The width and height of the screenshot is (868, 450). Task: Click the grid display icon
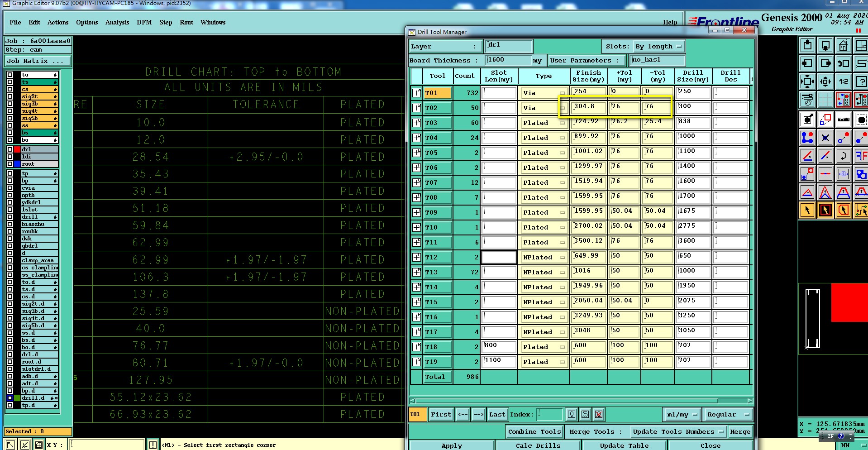[825, 100]
